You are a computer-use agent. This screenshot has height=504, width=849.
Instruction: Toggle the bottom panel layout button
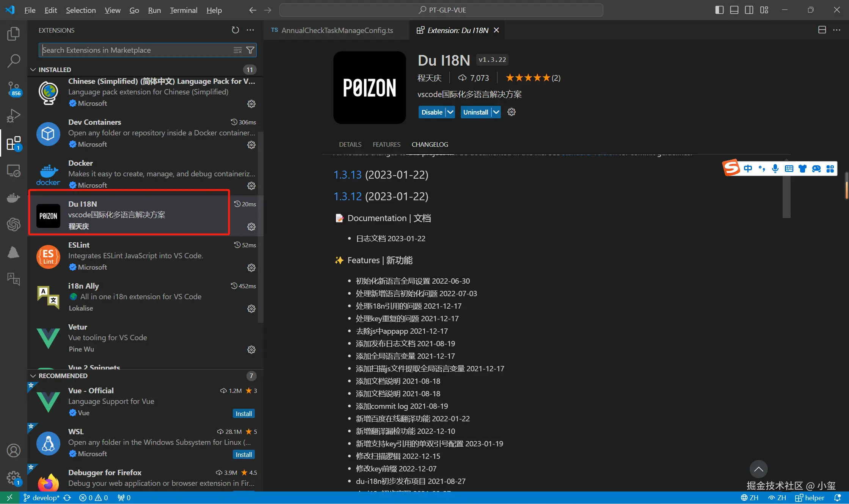(734, 10)
